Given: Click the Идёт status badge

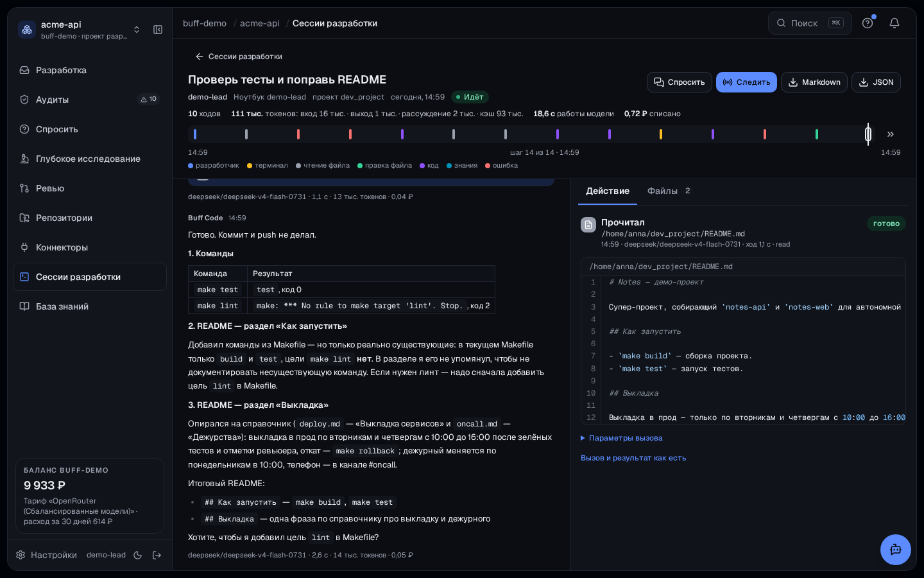Looking at the screenshot, I should (x=470, y=97).
